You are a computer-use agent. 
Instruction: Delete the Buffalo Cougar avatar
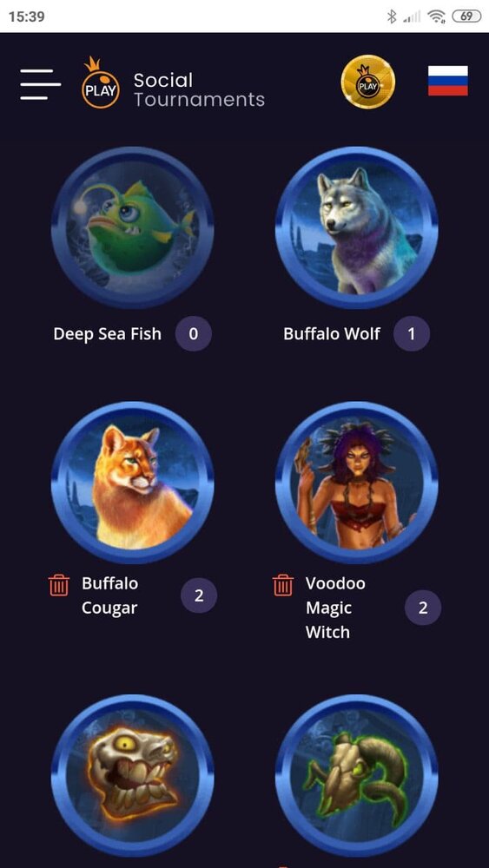(x=59, y=585)
